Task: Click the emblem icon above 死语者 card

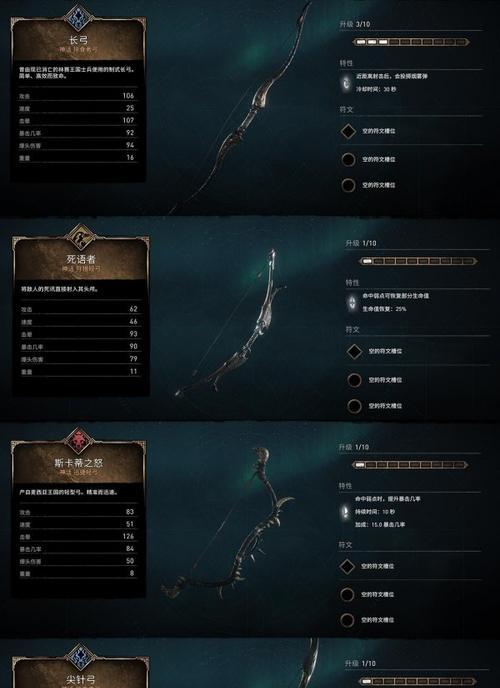Action: tap(81, 237)
